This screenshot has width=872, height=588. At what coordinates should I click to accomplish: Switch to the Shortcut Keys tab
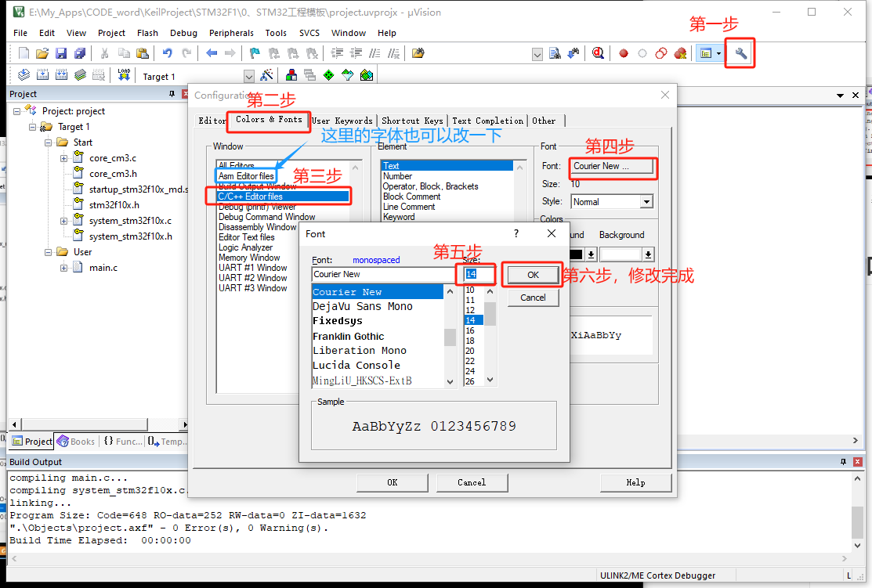pos(412,121)
